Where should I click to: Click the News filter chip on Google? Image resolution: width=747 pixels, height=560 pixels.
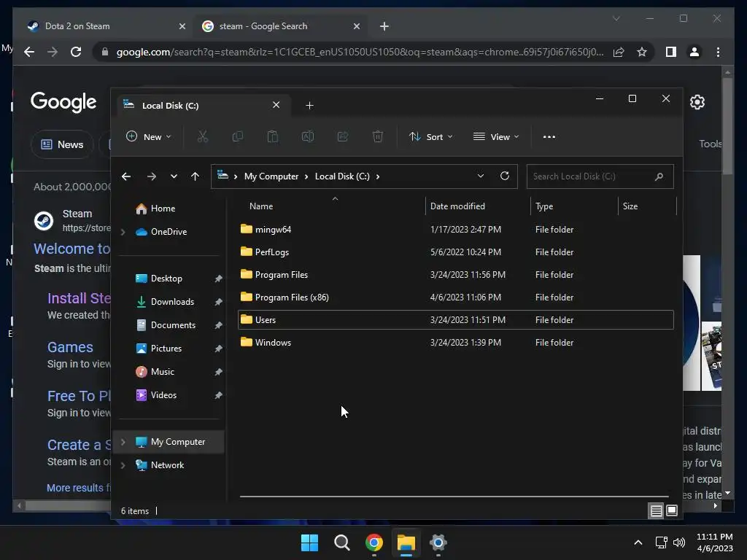pos(62,144)
